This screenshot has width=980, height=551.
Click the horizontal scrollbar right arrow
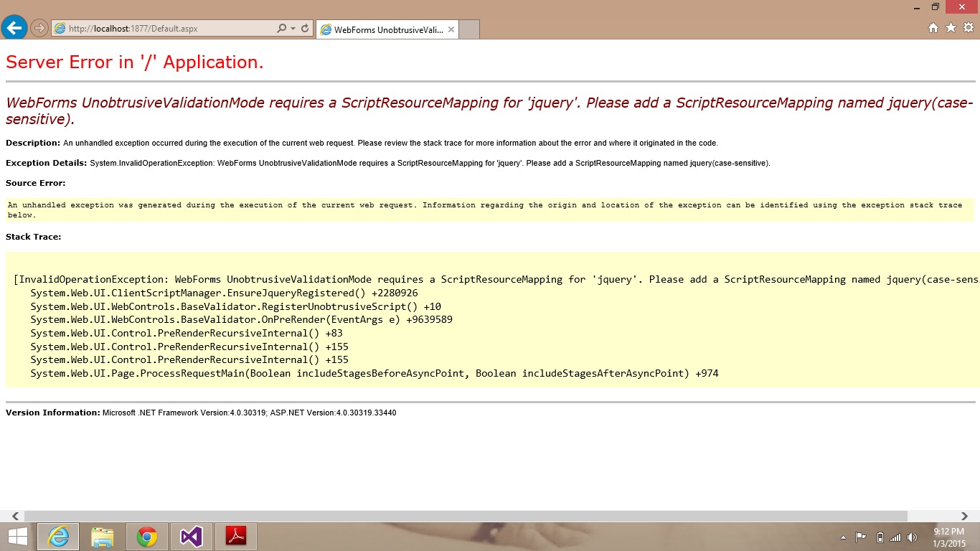[x=965, y=516]
